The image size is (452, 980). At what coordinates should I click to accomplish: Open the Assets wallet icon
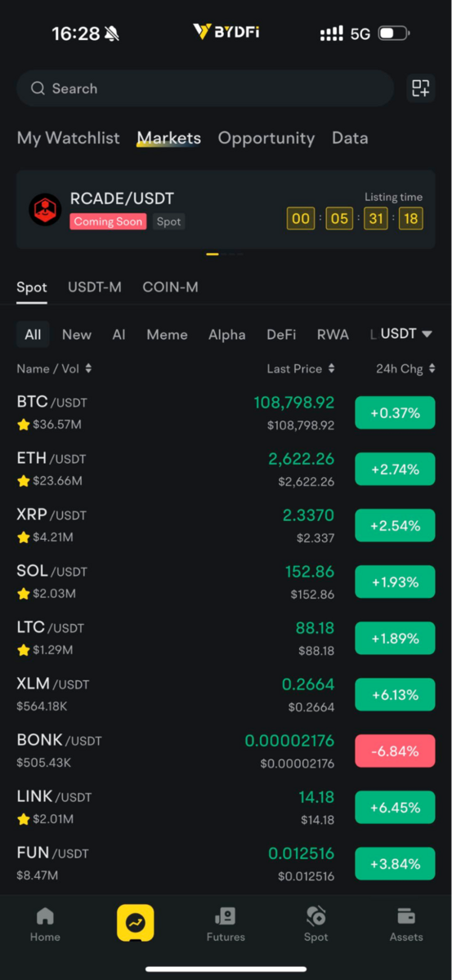406,915
